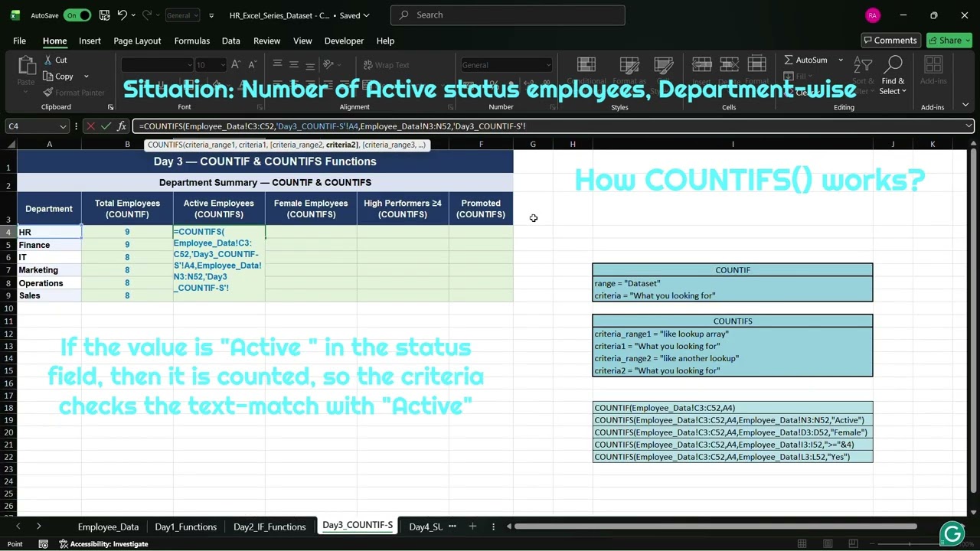
Task: Click the Grammarly G icon
Action: (952, 533)
